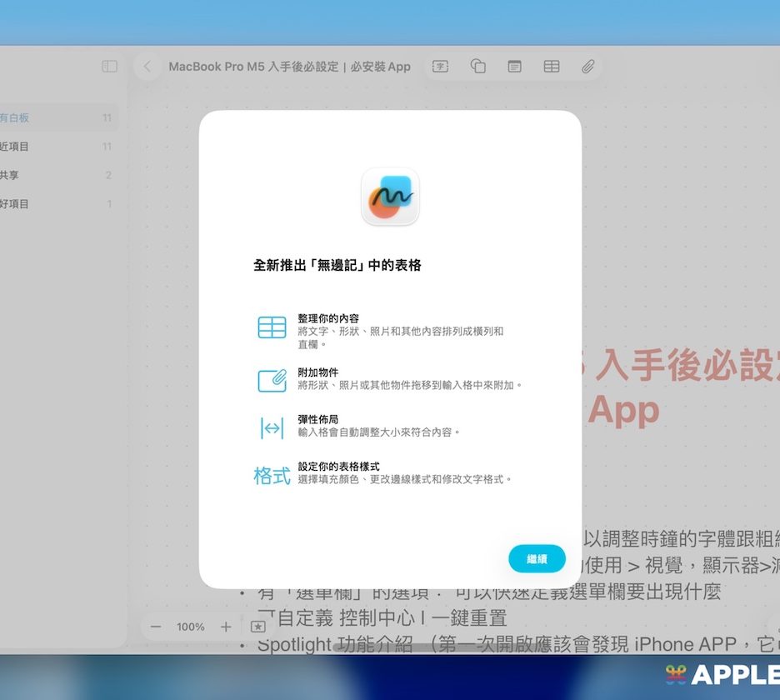Click the paperclip attachment icon

tap(588, 67)
